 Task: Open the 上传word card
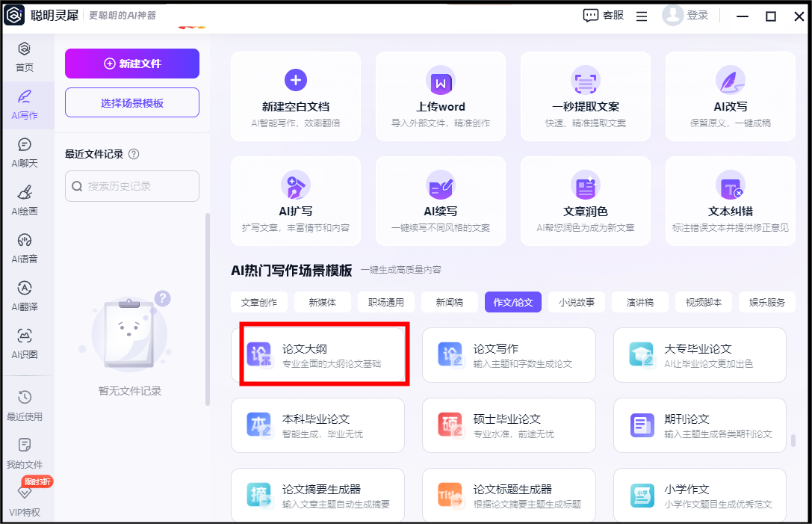[441, 96]
